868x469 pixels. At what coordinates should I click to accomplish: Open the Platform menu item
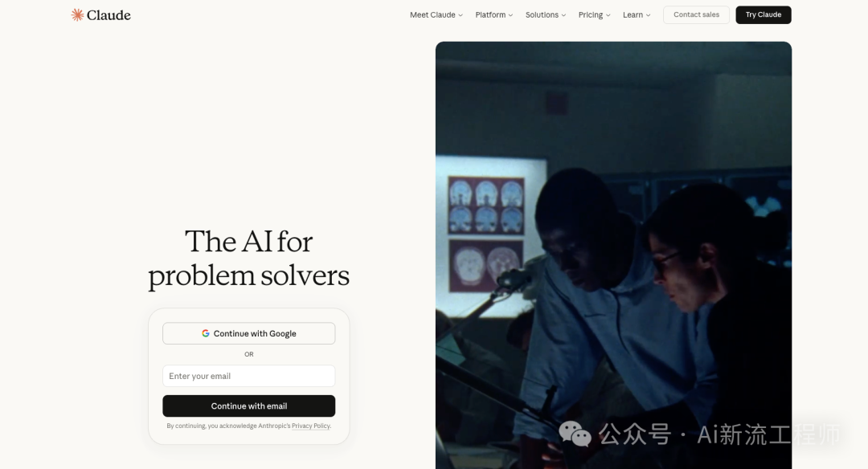tap(490, 15)
